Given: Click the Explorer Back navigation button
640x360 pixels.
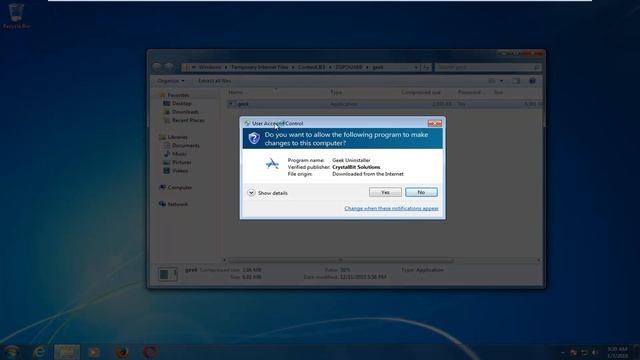Looking at the screenshot, I should tap(158, 67).
